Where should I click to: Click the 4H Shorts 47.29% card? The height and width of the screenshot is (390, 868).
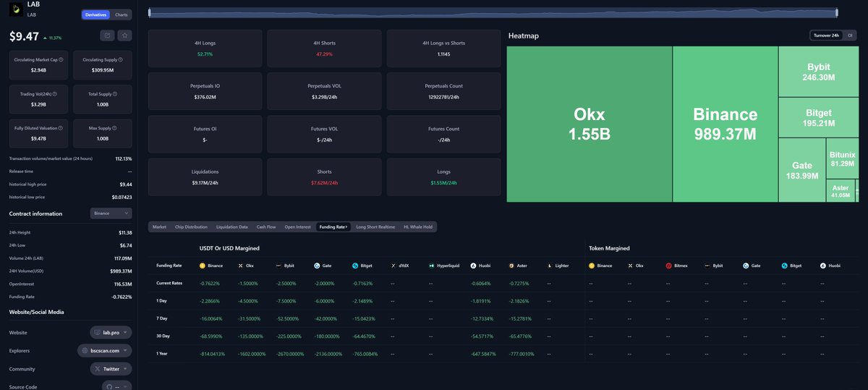coord(324,48)
